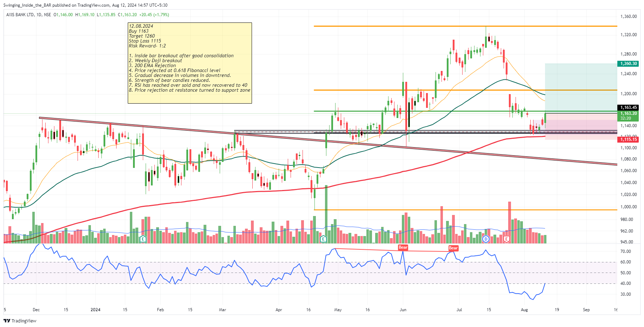Click the 'May' date axis label
Viewport: 644px width, 327px height.
point(338,310)
